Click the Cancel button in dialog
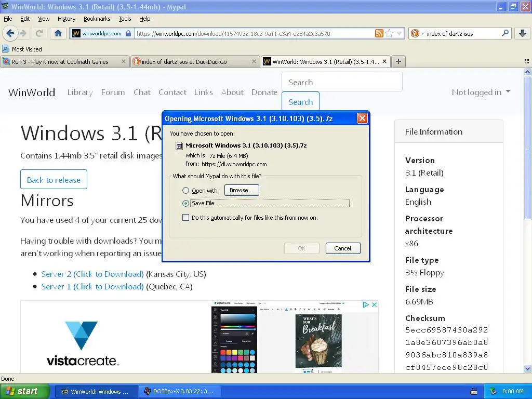This screenshot has height=399, width=532. [343, 248]
